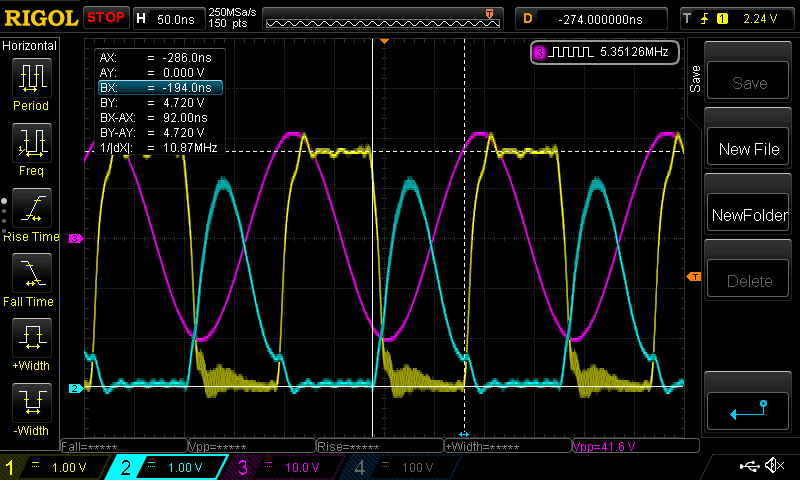The image size is (800, 480).
Task: Select the +Width measurement icon
Action: pyautogui.click(x=32, y=338)
